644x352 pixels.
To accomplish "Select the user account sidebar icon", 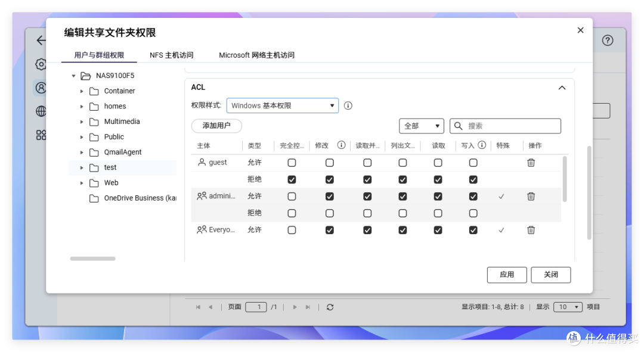I will (x=41, y=88).
